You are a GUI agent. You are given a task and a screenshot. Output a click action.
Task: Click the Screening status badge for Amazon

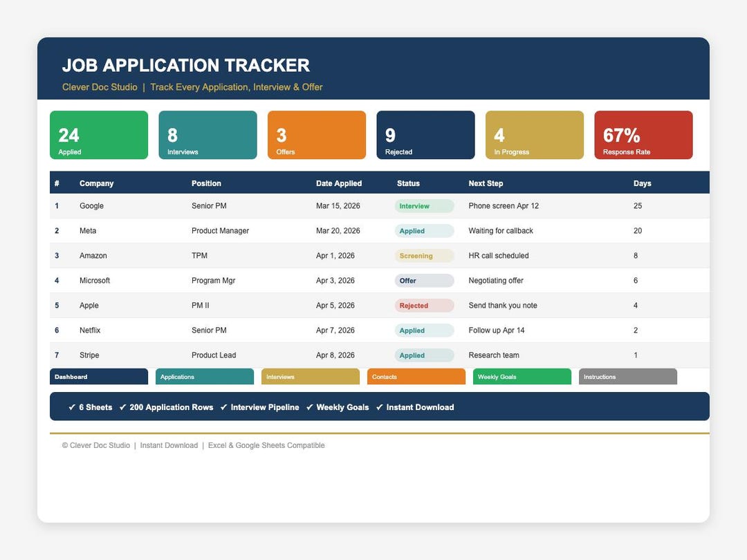click(424, 256)
